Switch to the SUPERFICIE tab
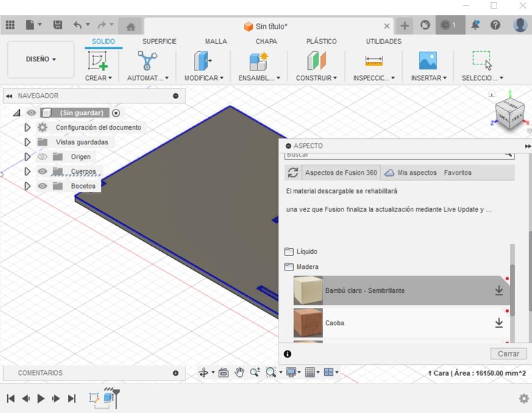The width and height of the screenshot is (532, 413). (159, 41)
